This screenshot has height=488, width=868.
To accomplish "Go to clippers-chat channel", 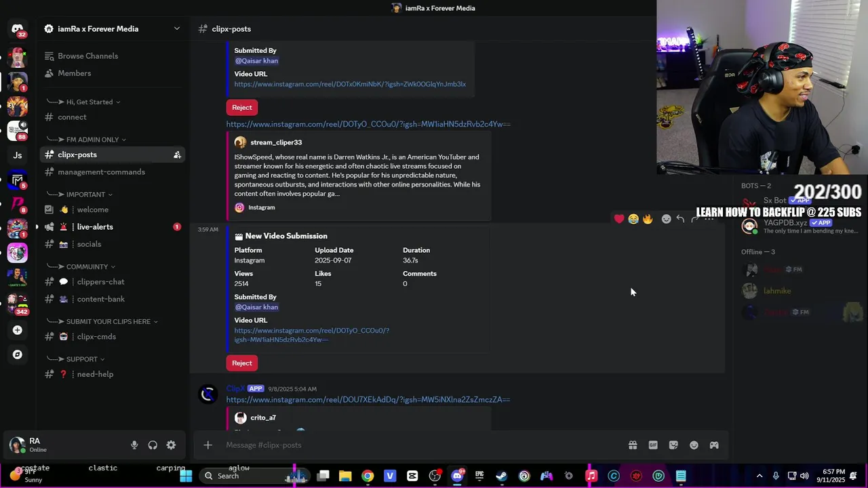I will 111,282.
